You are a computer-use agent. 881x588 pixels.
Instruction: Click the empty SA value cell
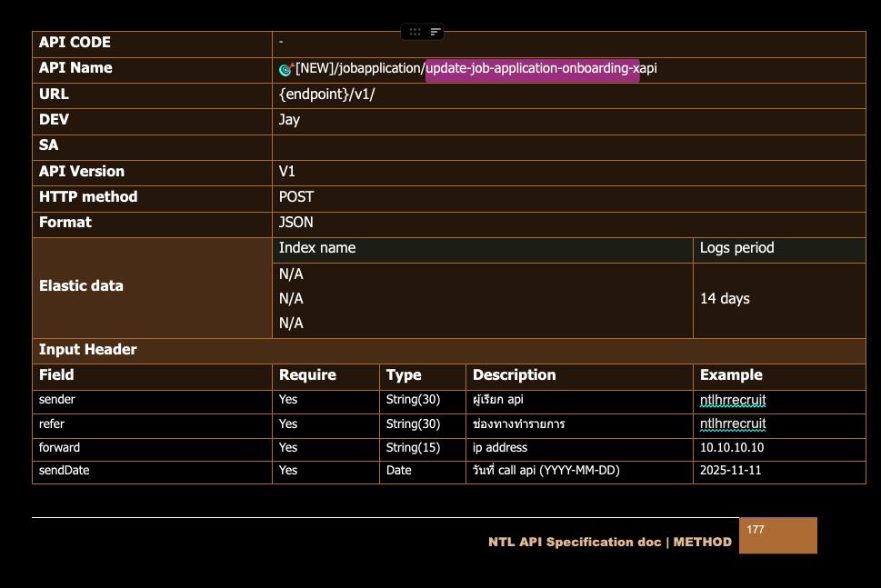coord(568,146)
